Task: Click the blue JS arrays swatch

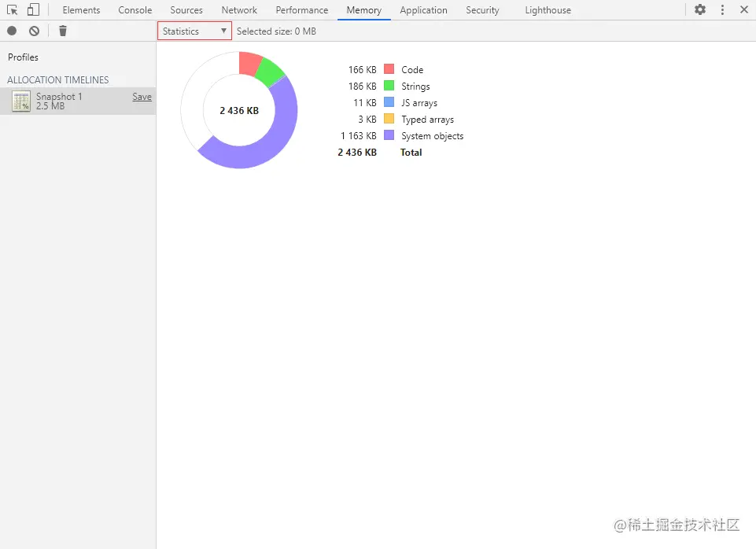Action: [389, 102]
